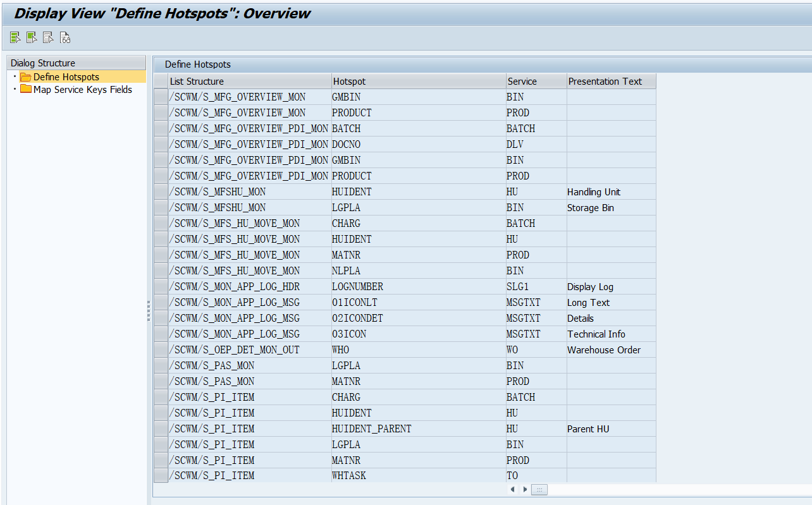Click the Technical Info presentation text cell
812x505 pixels.
[x=612, y=334]
